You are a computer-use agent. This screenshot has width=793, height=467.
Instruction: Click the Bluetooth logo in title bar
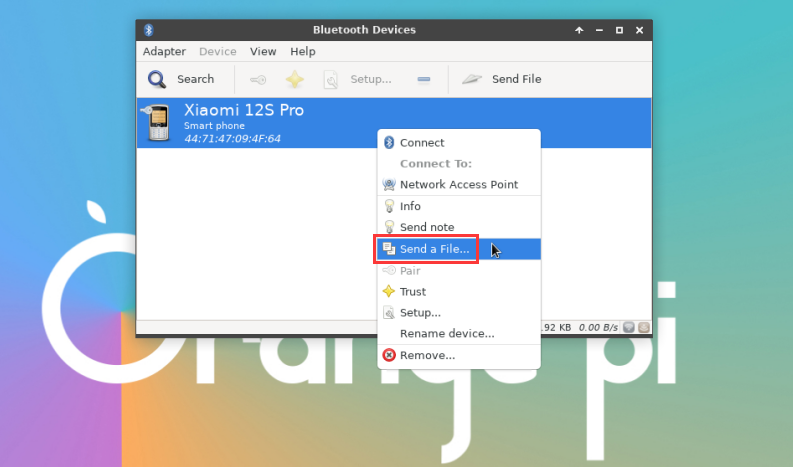tap(148, 30)
